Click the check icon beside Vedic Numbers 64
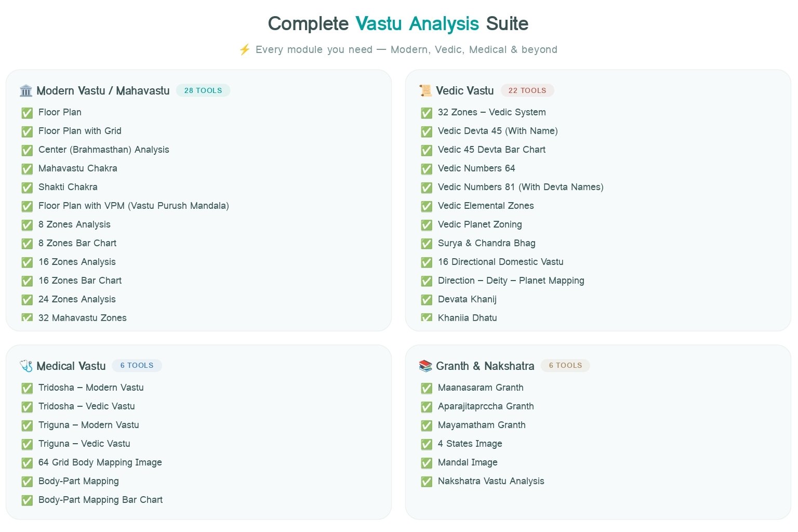This screenshot has width=798, height=532. [x=427, y=169]
